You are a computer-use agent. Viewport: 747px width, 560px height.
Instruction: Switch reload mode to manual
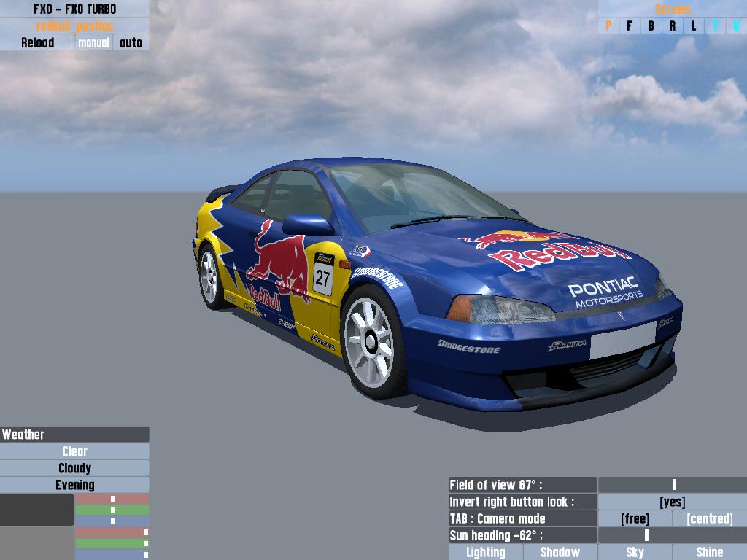point(93,42)
